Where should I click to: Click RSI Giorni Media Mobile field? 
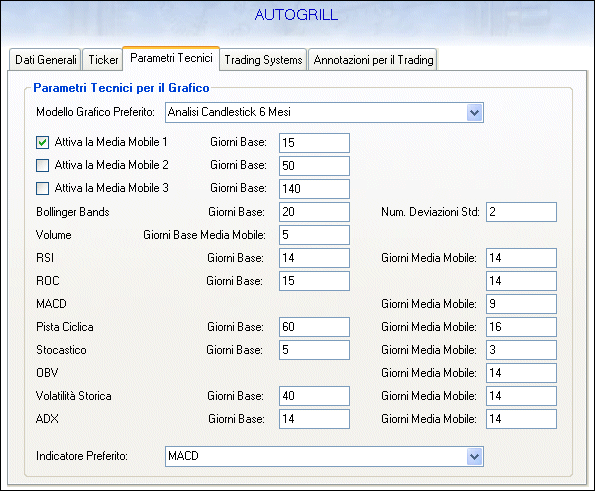521,258
